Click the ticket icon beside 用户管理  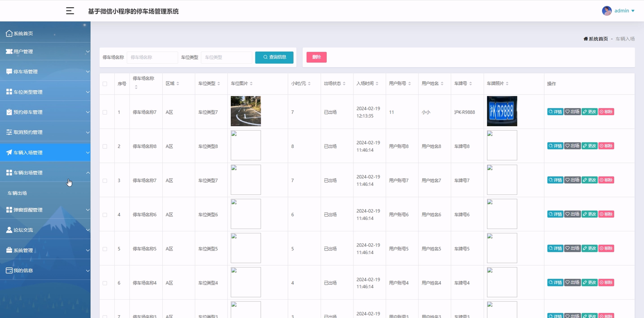(x=9, y=51)
